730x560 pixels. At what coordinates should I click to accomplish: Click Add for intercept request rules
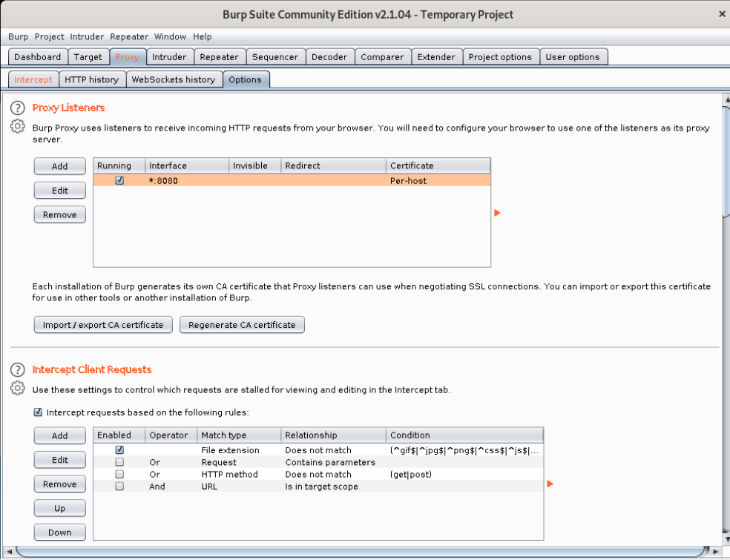point(59,435)
